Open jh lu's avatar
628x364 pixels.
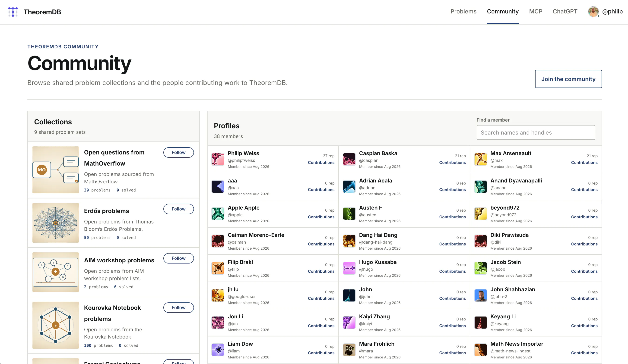tap(218, 295)
